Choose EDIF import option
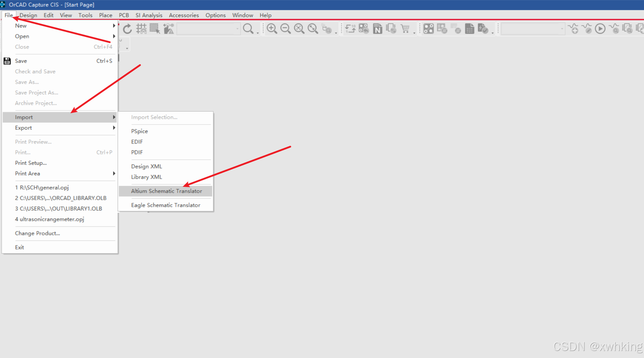This screenshot has height=358, width=644. click(165, 142)
